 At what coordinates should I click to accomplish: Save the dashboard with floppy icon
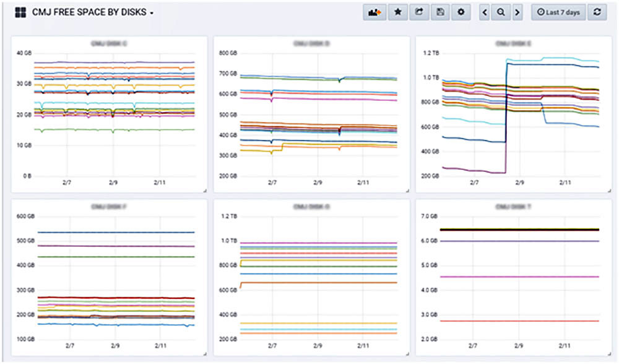440,12
